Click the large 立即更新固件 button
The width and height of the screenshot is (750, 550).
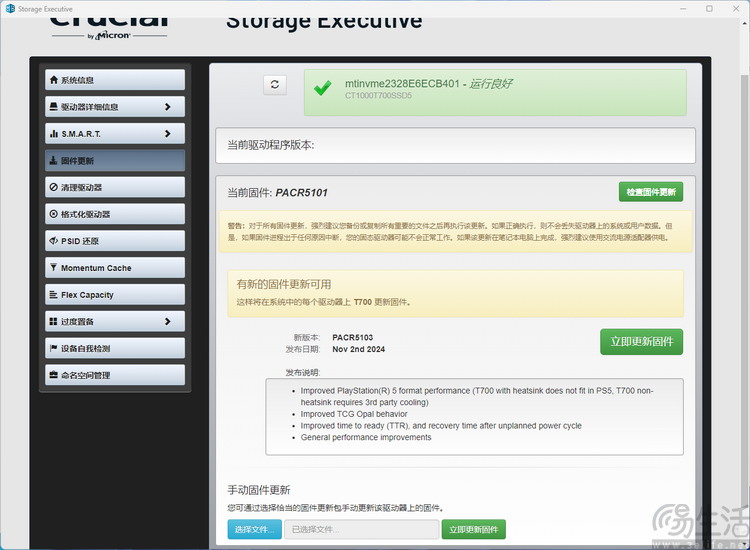641,341
